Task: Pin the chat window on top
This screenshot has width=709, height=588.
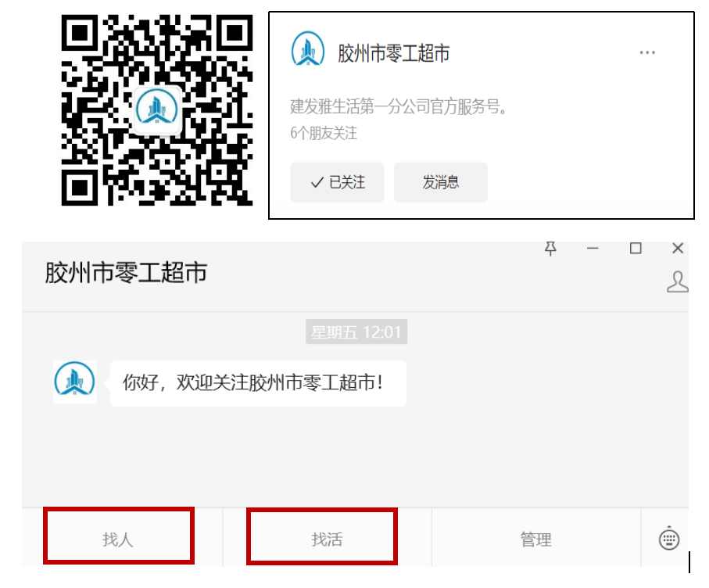Action: point(550,249)
